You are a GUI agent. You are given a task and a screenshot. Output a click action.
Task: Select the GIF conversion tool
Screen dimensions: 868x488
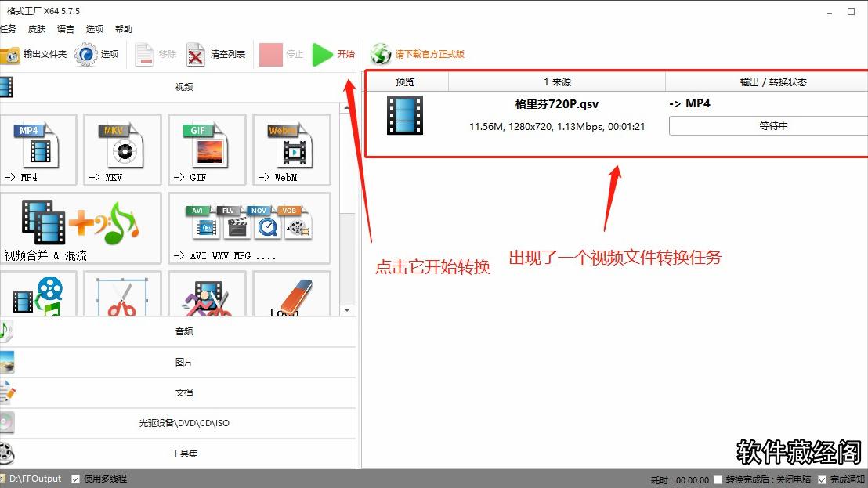point(206,149)
